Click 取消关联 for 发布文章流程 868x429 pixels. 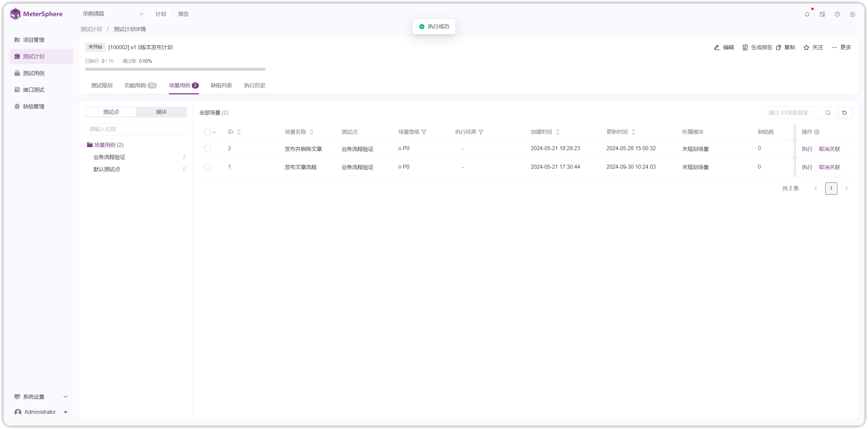point(829,167)
